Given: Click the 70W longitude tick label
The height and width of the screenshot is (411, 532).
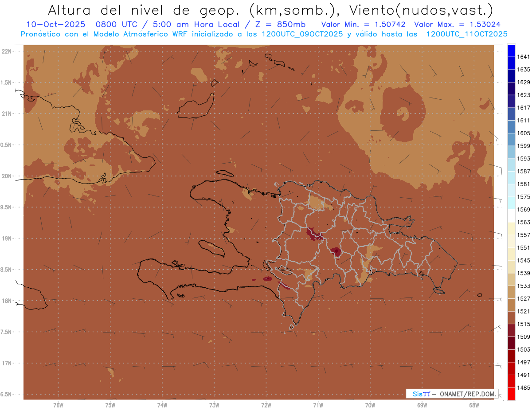Looking at the screenshot, I should [x=370, y=405].
